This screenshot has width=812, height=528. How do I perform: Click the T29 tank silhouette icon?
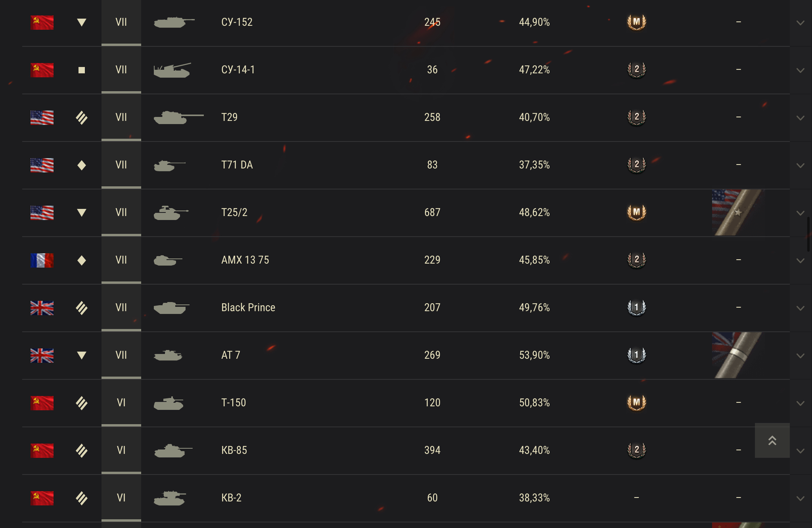178,117
